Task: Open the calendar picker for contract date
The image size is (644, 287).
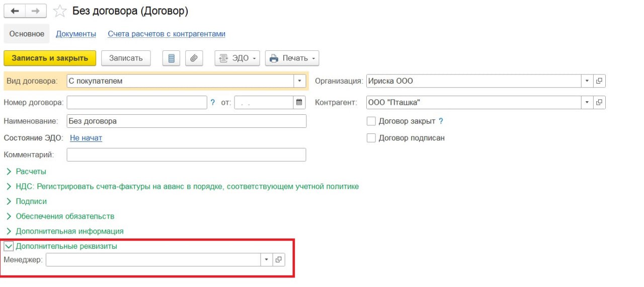Action: [x=299, y=103]
